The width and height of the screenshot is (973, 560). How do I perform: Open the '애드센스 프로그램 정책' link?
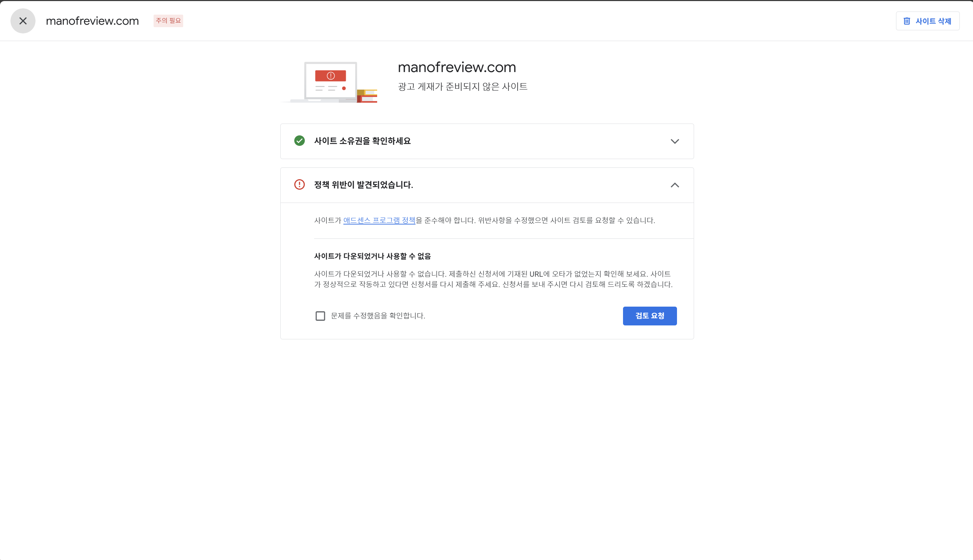(379, 220)
